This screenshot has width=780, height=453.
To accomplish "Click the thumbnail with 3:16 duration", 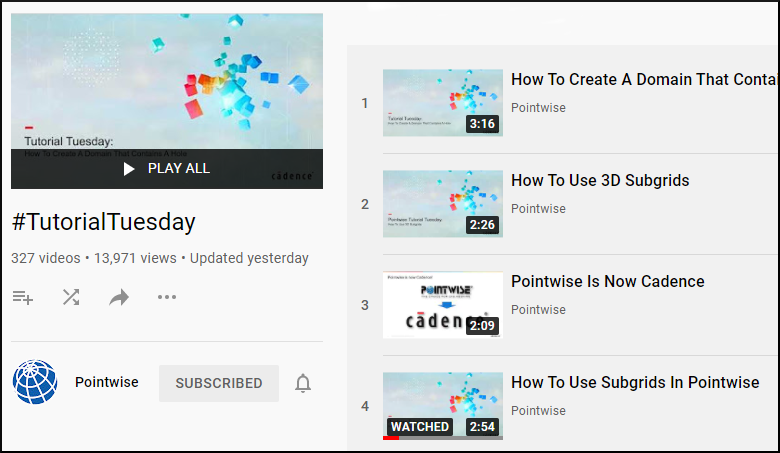I will pyautogui.click(x=442, y=102).
